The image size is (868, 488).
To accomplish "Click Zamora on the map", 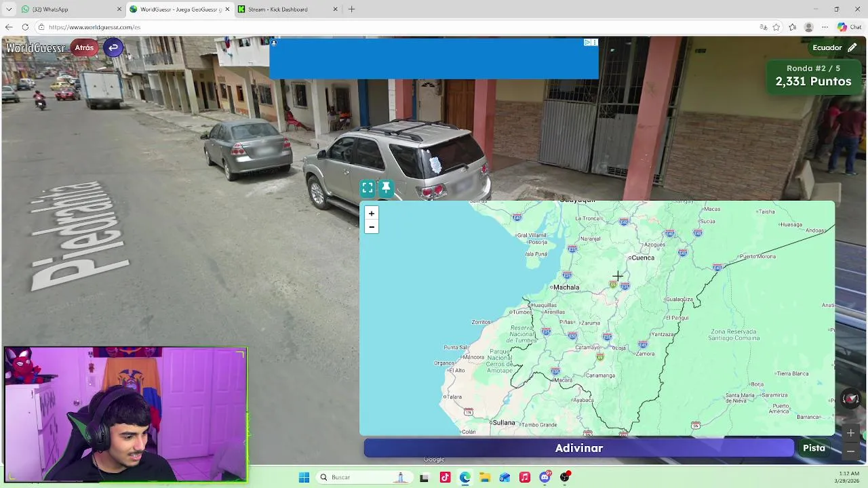I will 645,354.
